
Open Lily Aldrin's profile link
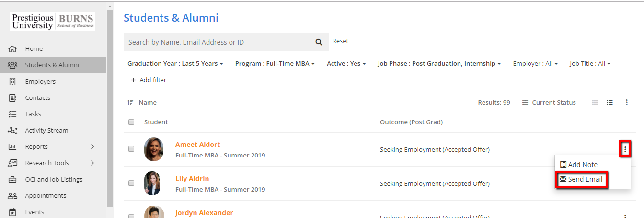[x=192, y=179]
